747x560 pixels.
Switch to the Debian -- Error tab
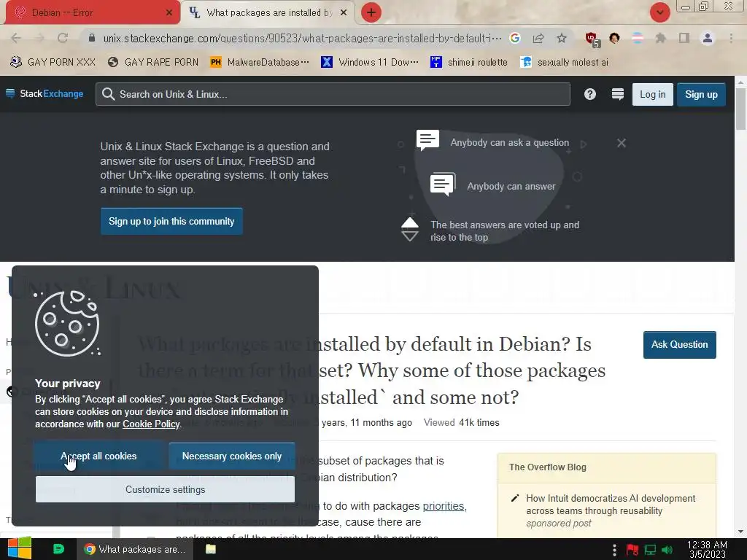tap(93, 12)
